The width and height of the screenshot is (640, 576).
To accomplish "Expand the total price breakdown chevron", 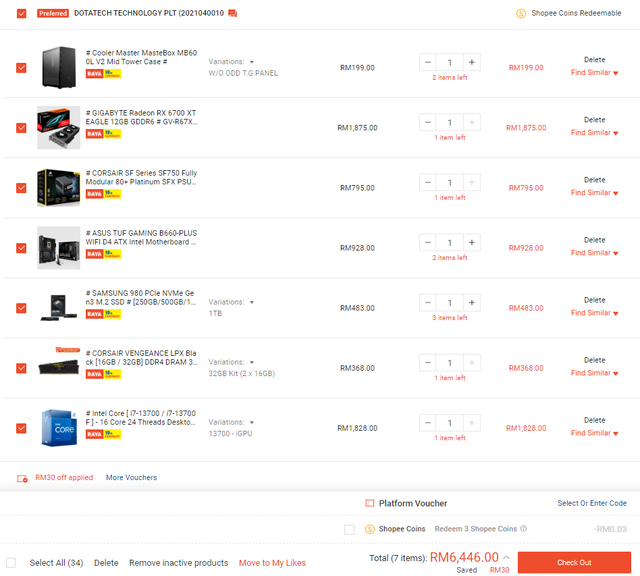I will [x=506, y=557].
